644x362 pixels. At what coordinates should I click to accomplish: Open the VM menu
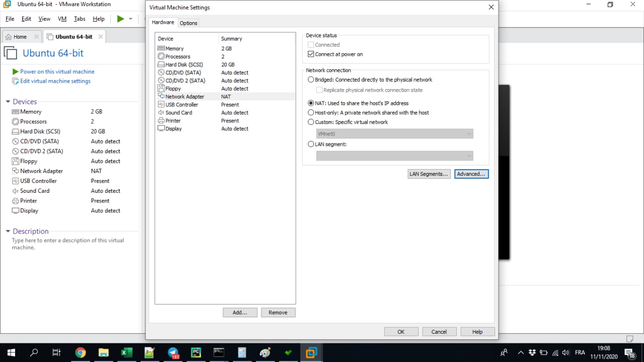pyautogui.click(x=62, y=19)
